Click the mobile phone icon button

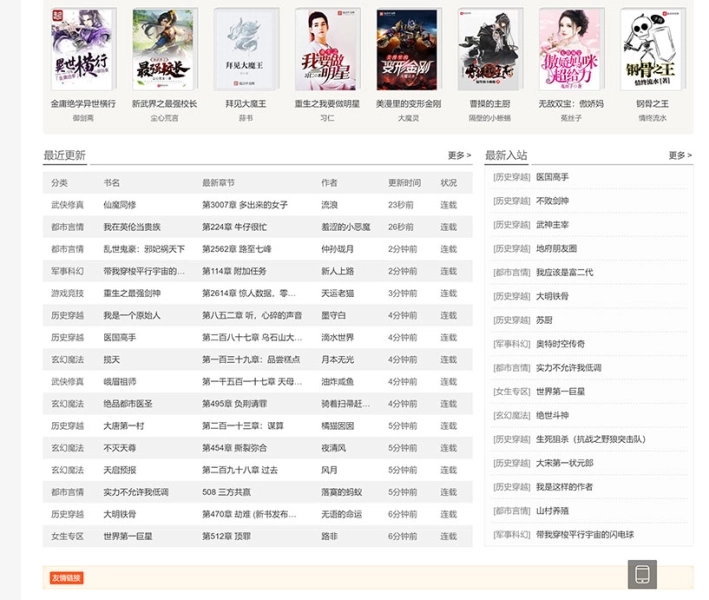tap(642, 574)
